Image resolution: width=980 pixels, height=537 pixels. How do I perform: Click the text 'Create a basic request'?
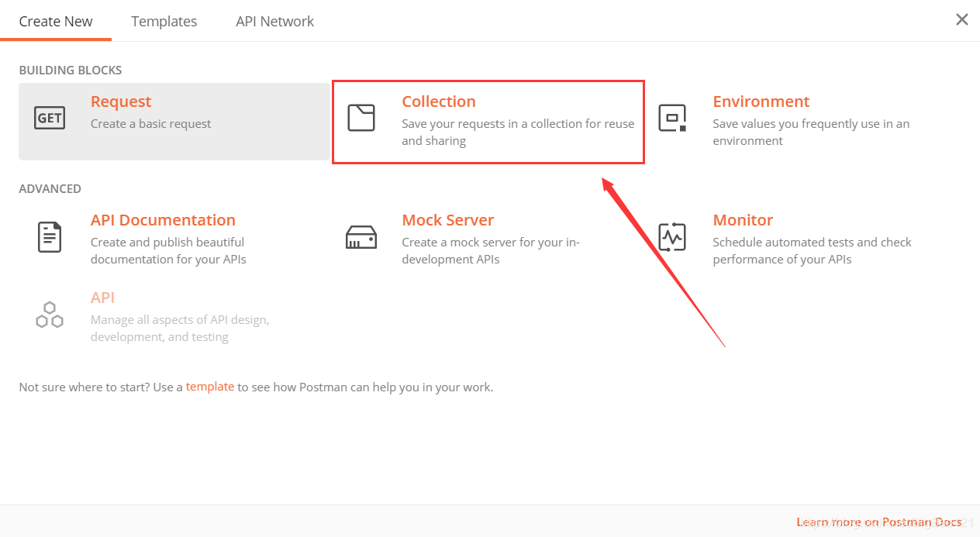(150, 124)
